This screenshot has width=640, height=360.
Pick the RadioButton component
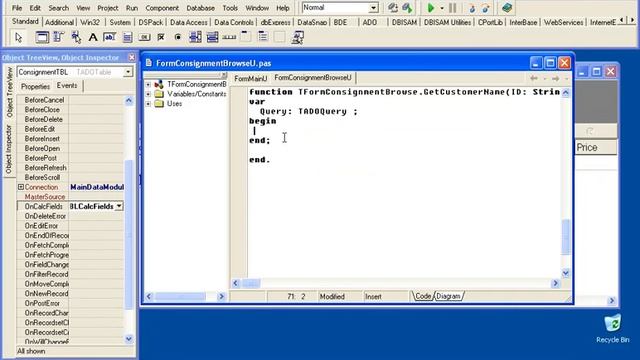click(178, 38)
